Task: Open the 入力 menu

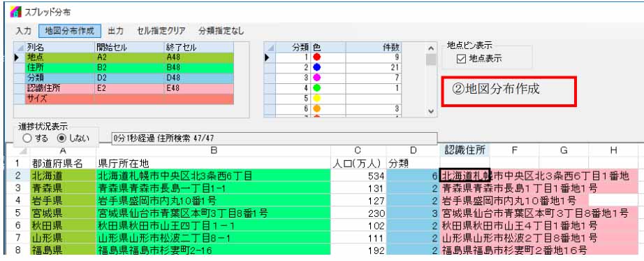Action: pyautogui.click(x=24, y=31)
